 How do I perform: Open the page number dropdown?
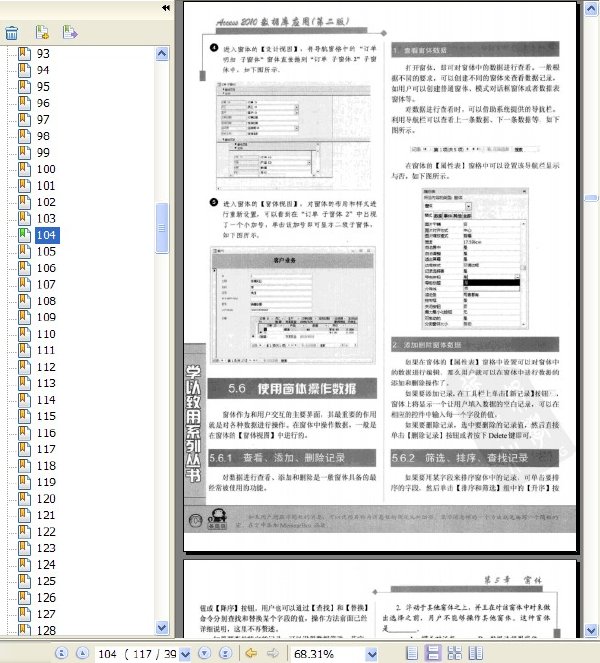185,654
